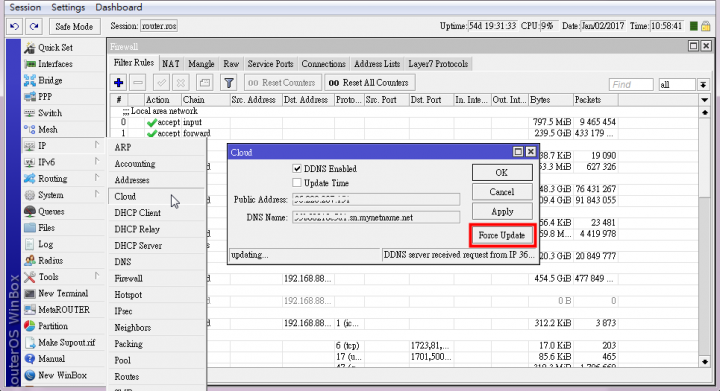Open Queues in sidebar
The width and height of the screenshot is (720, 391).
click(51, 212)
